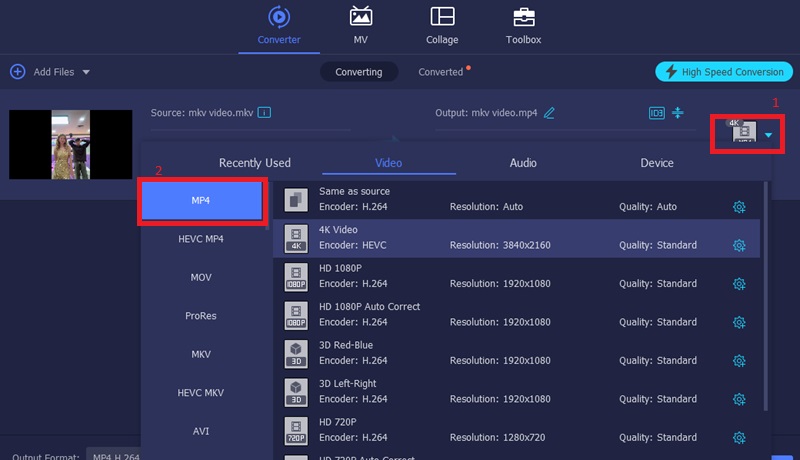Choose HD 1080P Auto Correct preset
This screenshot has height=460, width=800.
pos(516,315)
